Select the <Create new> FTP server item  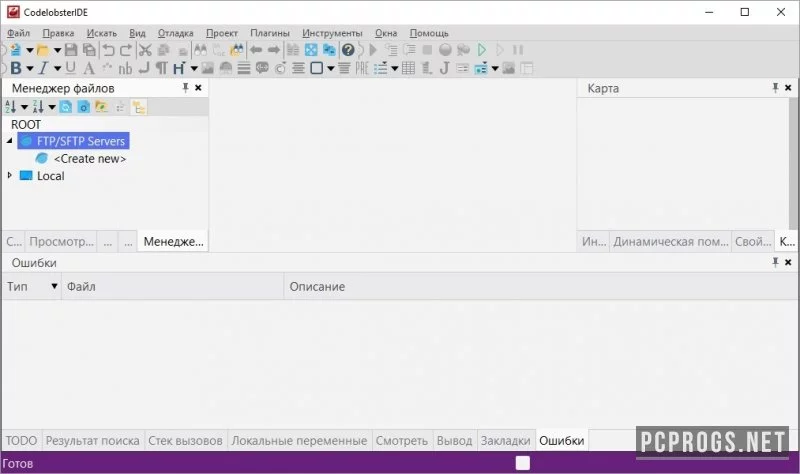[90, 159]
